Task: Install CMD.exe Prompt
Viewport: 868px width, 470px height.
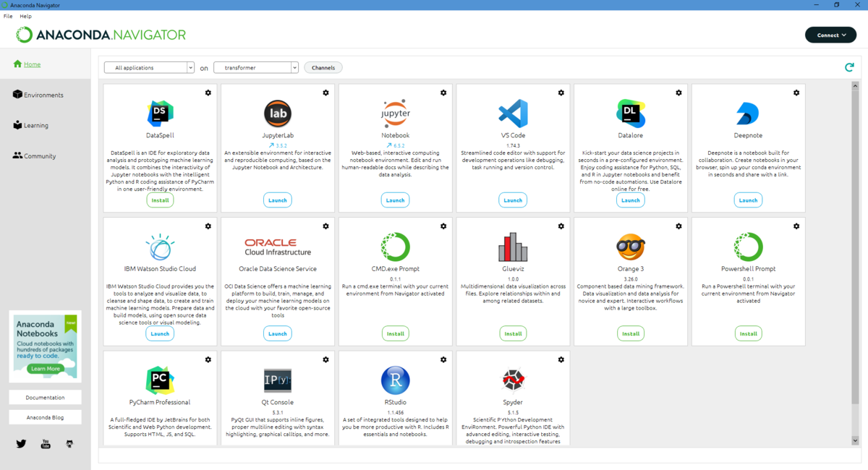Action: (x=395, y=333)
